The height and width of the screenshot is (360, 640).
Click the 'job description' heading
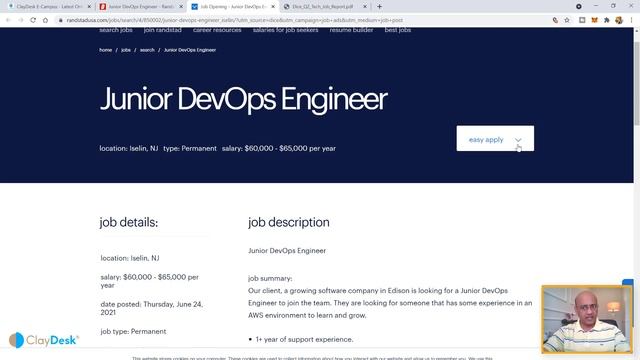pos(289,222)
